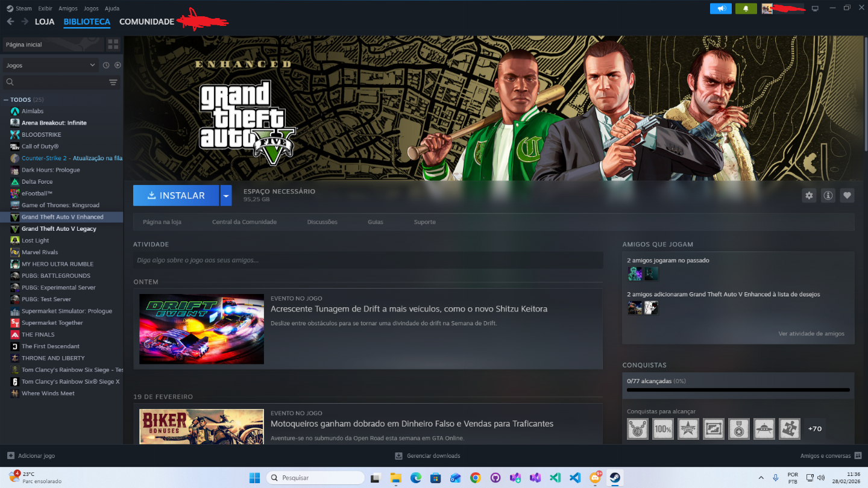The image size is (868, 488).
Task: Open the green notifications bell
Action: 746,8
